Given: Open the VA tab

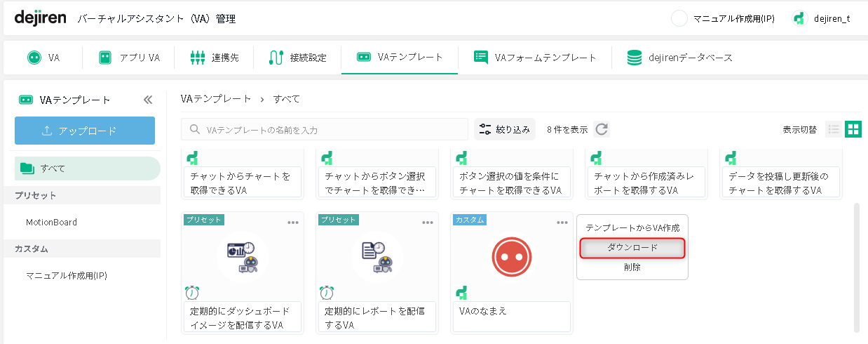Looking at the screenshot, I should coord(43,58).
